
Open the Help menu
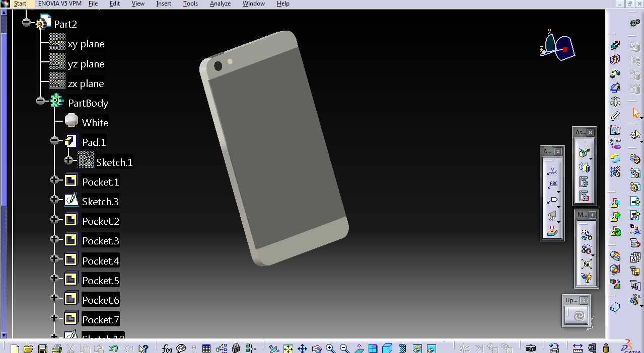283,4
